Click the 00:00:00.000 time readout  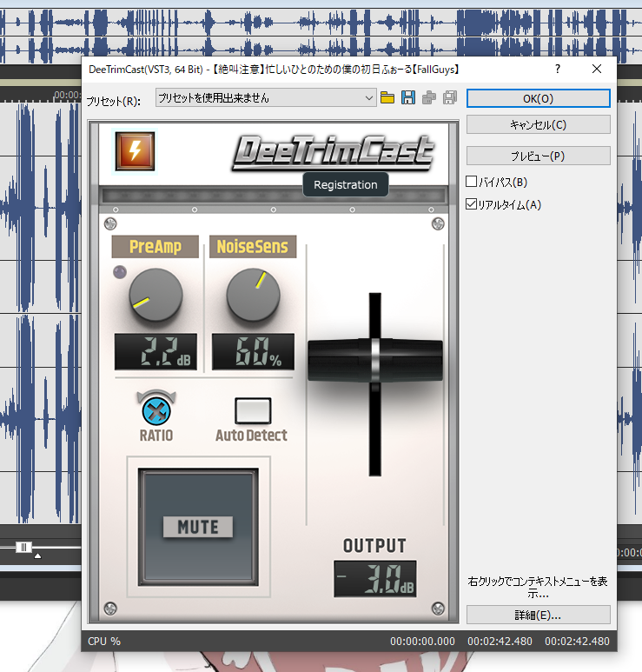(422, 642)
